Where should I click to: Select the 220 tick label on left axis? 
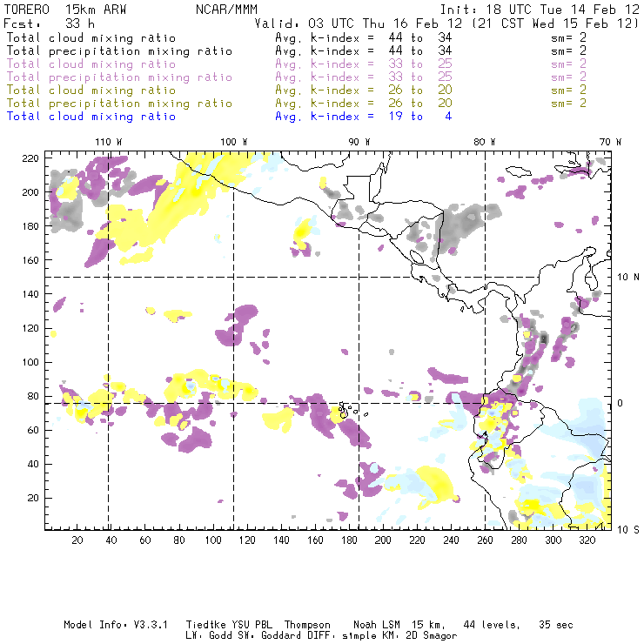(31, 158)
